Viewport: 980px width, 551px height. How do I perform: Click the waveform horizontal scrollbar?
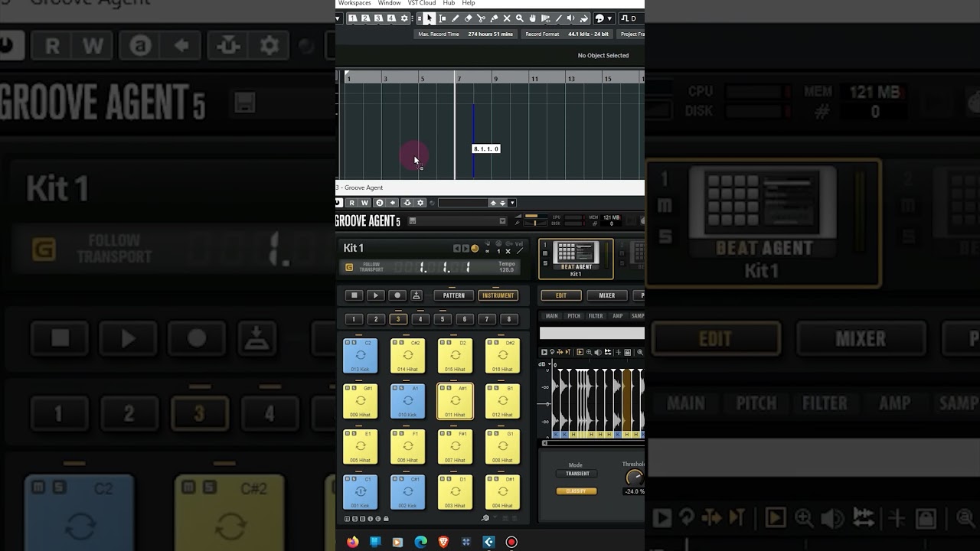point(593,443)
